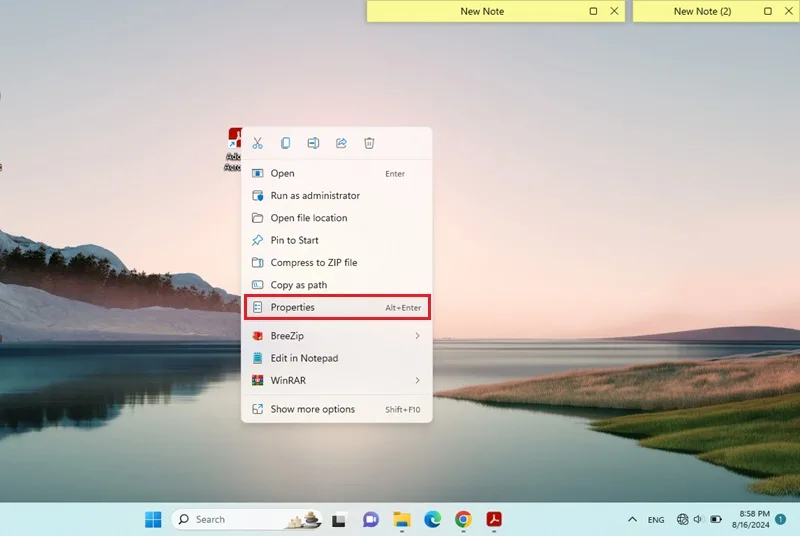Click the search highlight image in Search box
Screen dimensions: 800x536
pos(304,520)
